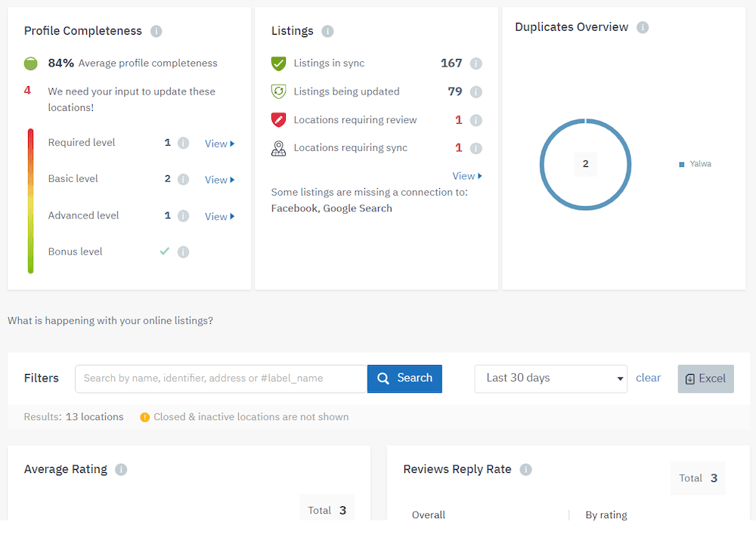Click info icon next to Profile Completeness
Viewport: 756px width, 550px height.
pos(156,31)
